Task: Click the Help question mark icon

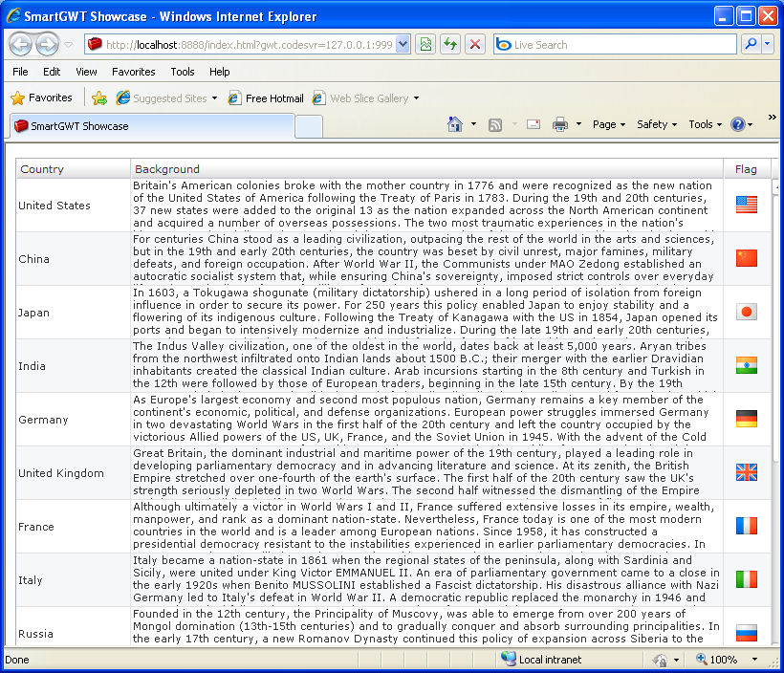Action: 738,124
